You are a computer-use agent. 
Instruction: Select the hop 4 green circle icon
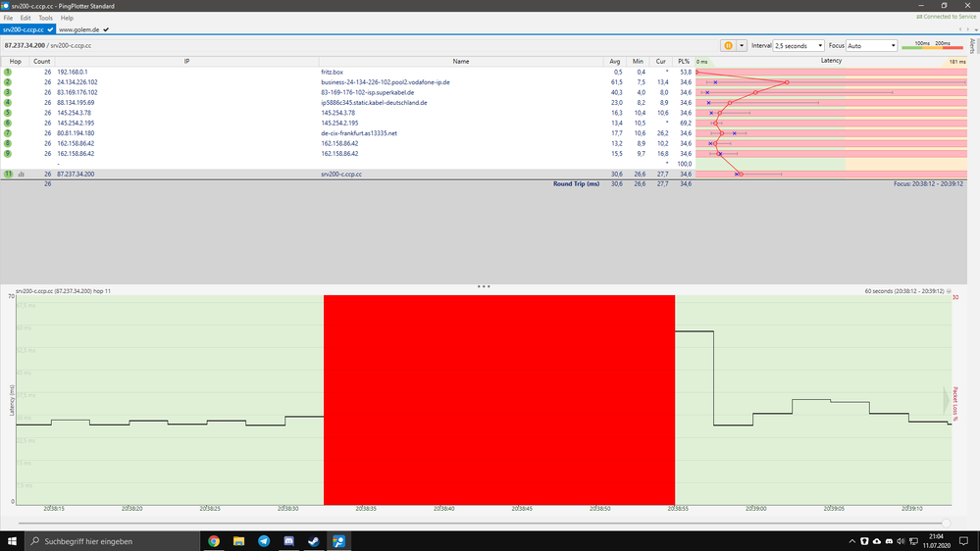pyautogui.click(x=8, y=102)
